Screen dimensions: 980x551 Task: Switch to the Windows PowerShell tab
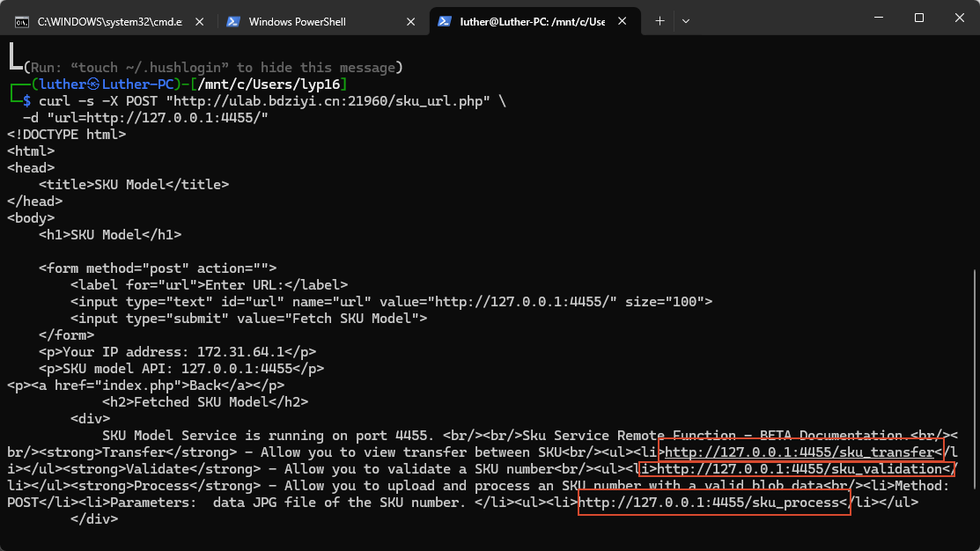pos(320,21)
